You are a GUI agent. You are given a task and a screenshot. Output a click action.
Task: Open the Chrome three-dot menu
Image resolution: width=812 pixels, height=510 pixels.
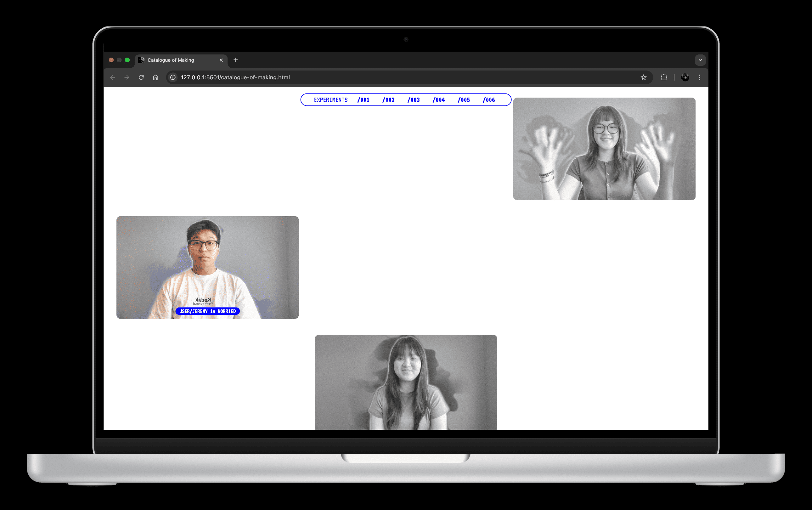[700, 77]
